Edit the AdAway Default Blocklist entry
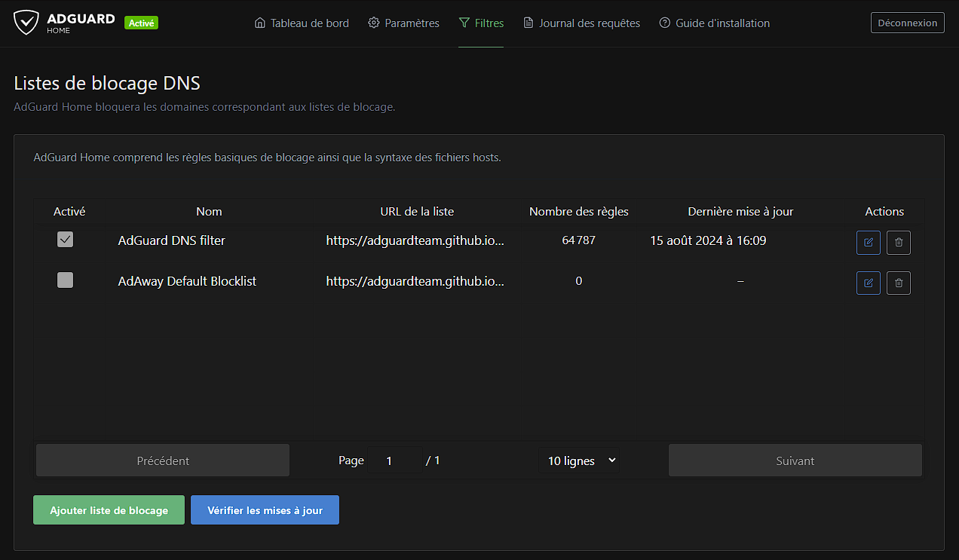The height and width of the screenshot is (560, 959). [869, 283]
